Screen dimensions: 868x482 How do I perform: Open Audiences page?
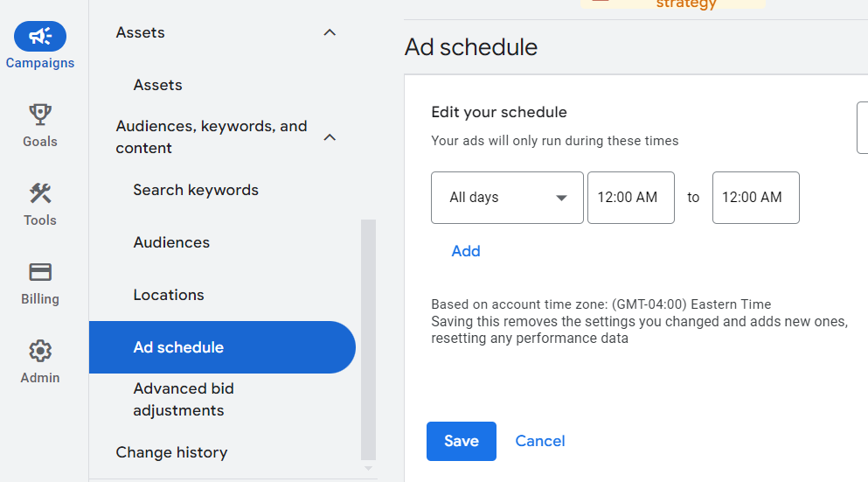(171, 242)
